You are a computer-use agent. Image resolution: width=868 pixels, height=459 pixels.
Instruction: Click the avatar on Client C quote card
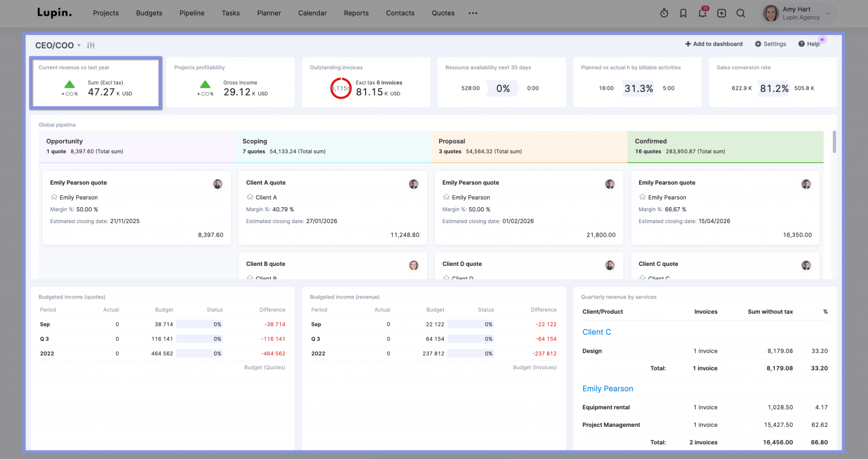(806, 265)
